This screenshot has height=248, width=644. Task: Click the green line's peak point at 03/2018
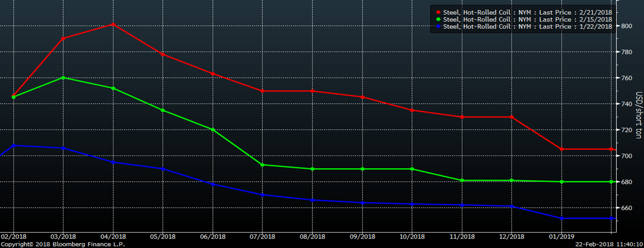coord(63,78)
